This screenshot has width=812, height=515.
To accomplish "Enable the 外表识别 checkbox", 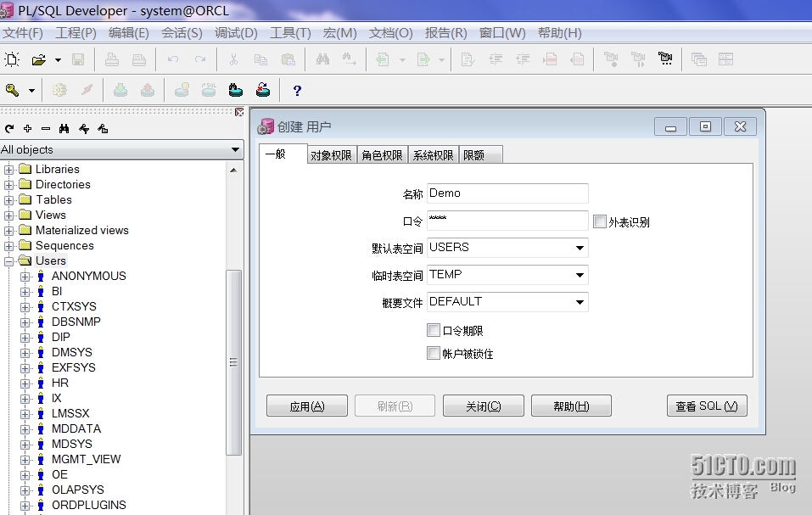I will click(x=600, y=221).
